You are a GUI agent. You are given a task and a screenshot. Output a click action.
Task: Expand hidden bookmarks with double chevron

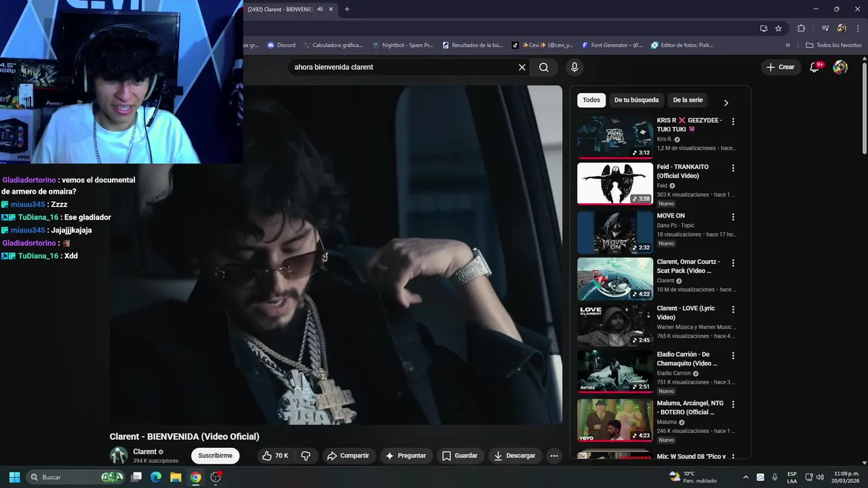[x=788, y=45]
